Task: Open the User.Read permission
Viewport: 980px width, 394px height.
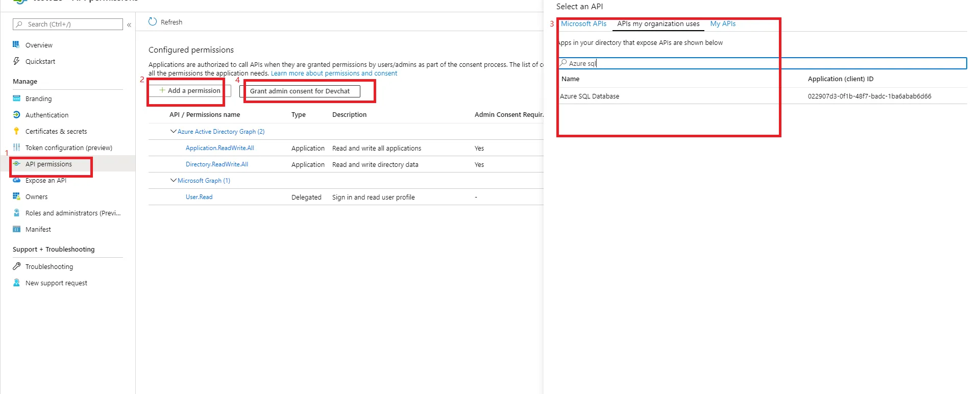Action: pyautogui.click(x=199, y=197)
